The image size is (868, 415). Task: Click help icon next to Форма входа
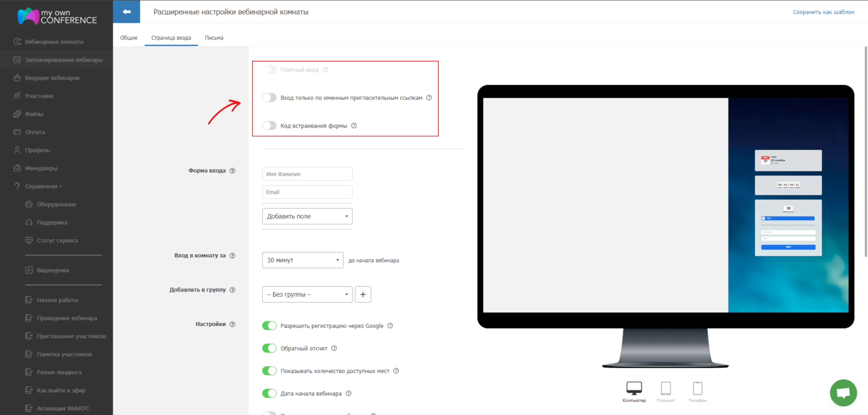(x=232, y=171)
